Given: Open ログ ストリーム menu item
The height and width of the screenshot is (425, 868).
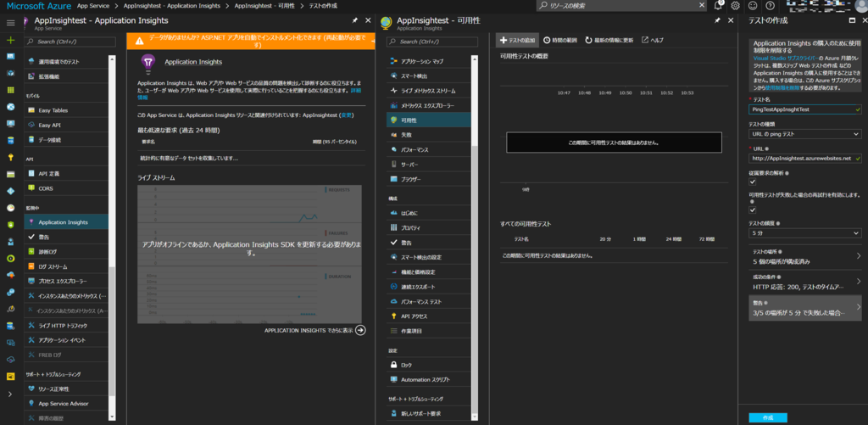Looking at the screenshot, I should pyautogui.click(x=66, y=266).
